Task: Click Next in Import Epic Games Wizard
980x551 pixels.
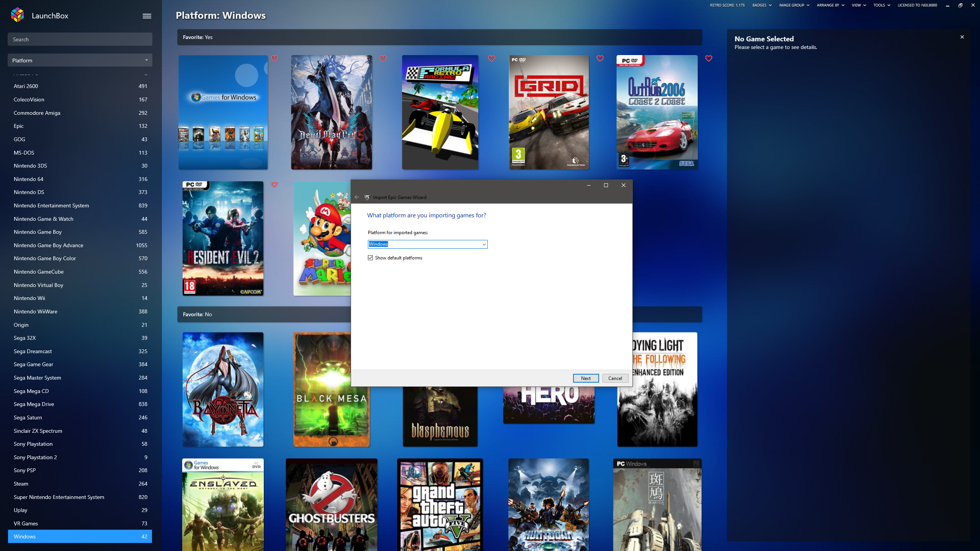Action: point(586,378)
